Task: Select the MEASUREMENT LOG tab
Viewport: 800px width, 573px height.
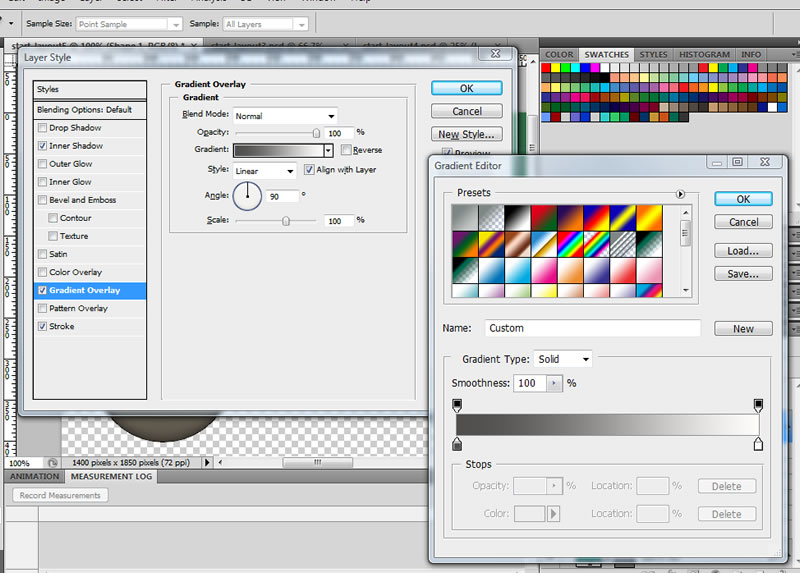Action: pyautogui.click(x=111, y=476)
